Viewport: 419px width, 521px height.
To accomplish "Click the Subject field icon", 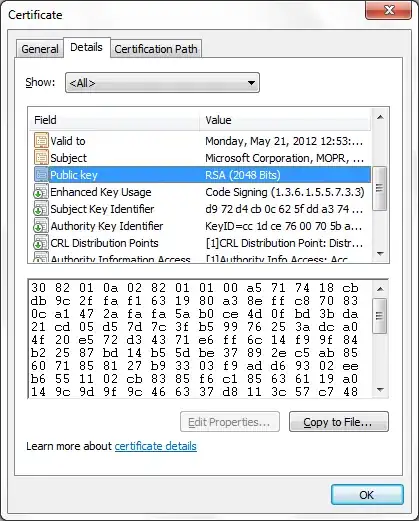I will pyautogui.click(x=41, y=158).
